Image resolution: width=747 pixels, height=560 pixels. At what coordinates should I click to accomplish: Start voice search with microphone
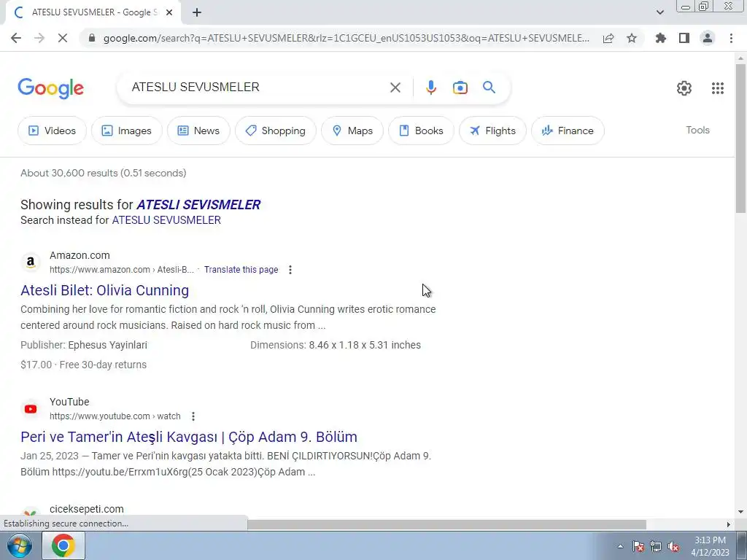coord(430,87)
